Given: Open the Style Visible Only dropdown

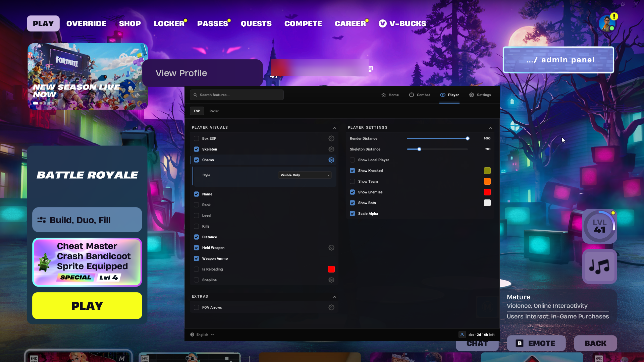Looking at the screenshot, I should click(x=305, y=175).
